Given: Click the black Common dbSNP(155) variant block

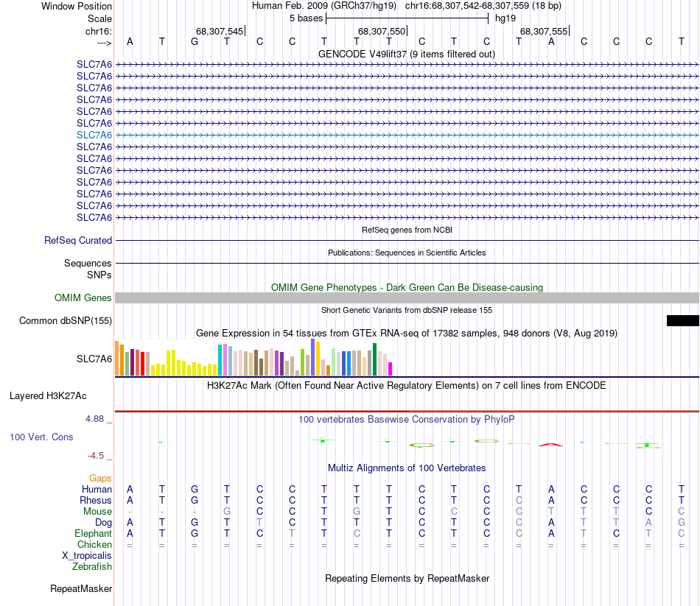Looking at the screenshot, I should [x=682, y=320].
